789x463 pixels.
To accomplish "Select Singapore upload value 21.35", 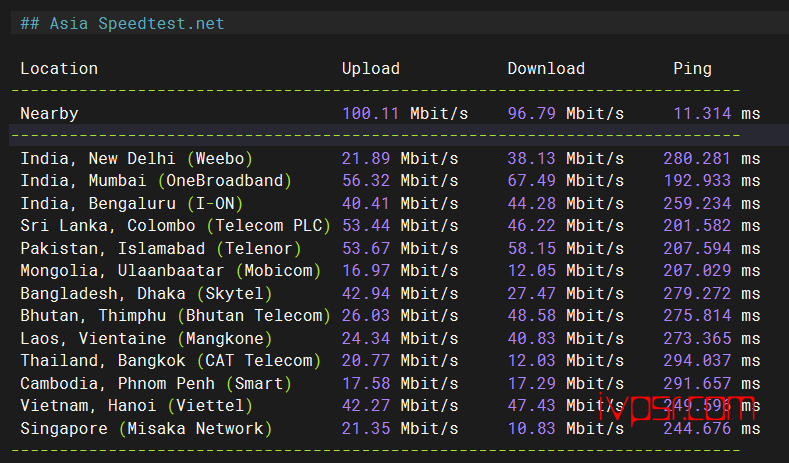I will click(366, 429).
